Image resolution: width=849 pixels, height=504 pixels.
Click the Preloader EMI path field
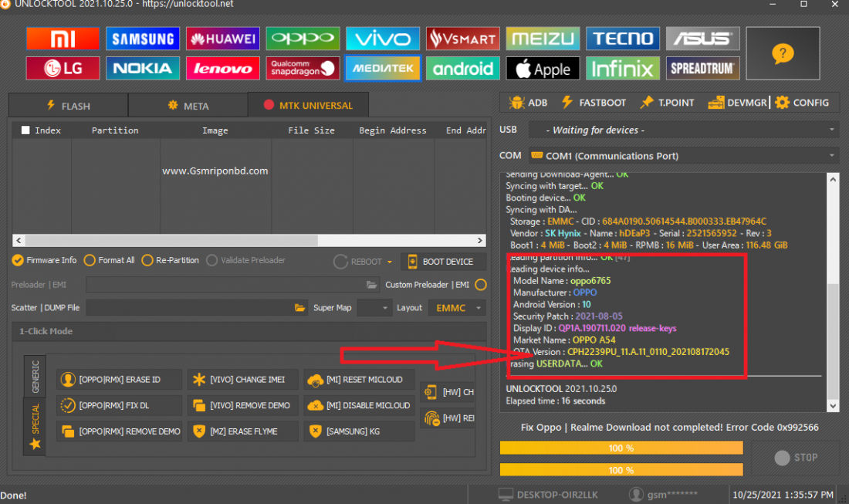pos(232,285)
